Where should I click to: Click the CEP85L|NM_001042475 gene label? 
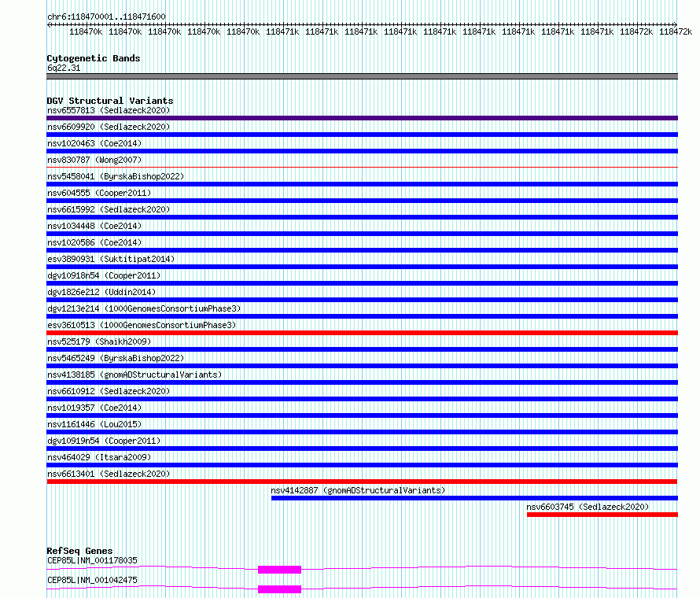pos(92,580)
